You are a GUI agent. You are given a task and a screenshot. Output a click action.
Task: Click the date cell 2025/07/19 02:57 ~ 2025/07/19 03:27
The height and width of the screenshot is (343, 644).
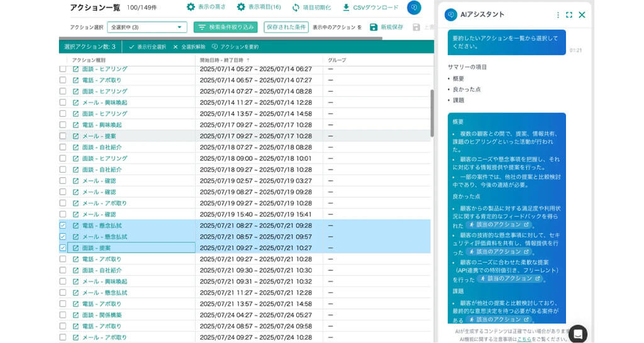click(256, 181)
